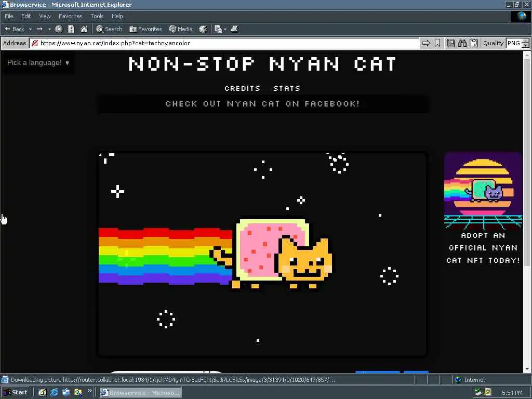Image resolution: width=532 pixels, height=399 pixels.
Task: Open the Windows Start menu
Action: pyautogui.click(x=16, y=392)
